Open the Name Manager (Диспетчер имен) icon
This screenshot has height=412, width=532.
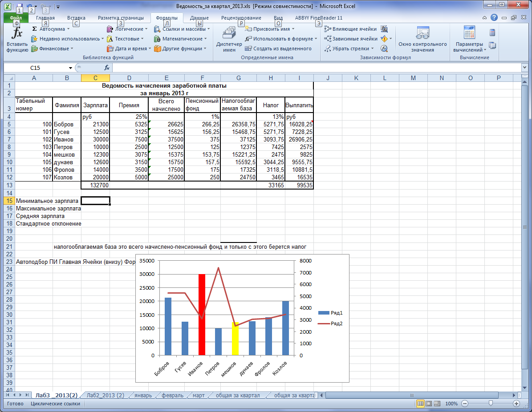pyautogui.click(x=229, y=33)
